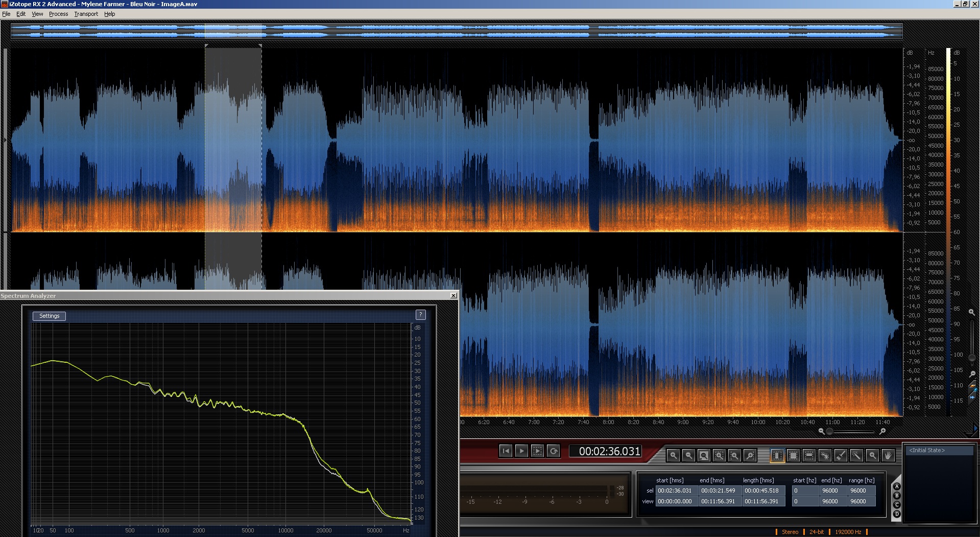
Task: Click the view length field
Action: 763,501
